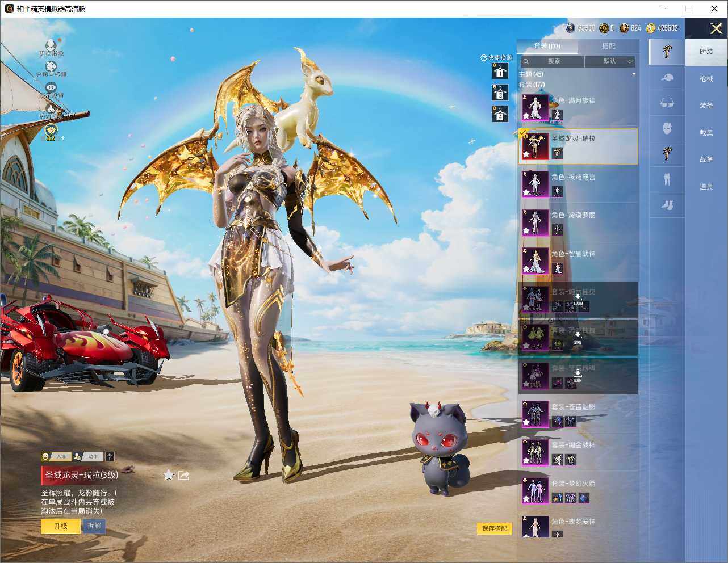Collapse the 主题 (45) section triangle

pyautogui.click(x=634, y=74)
